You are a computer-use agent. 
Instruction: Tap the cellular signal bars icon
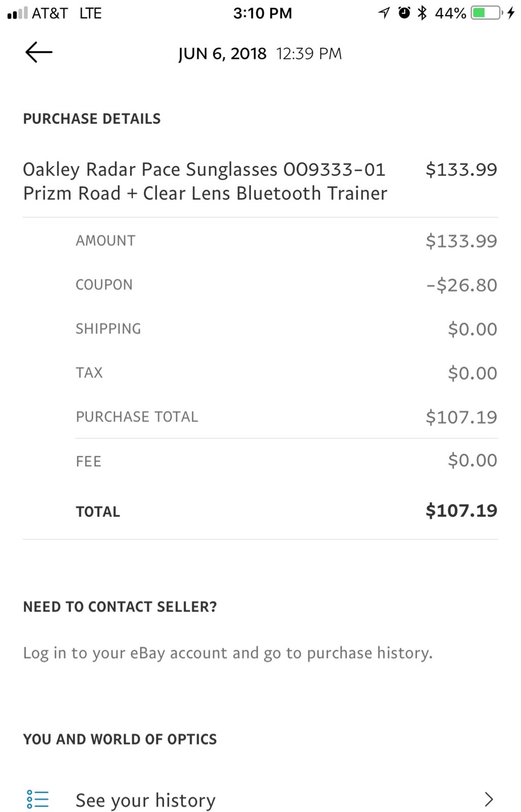tap(16, 13)
